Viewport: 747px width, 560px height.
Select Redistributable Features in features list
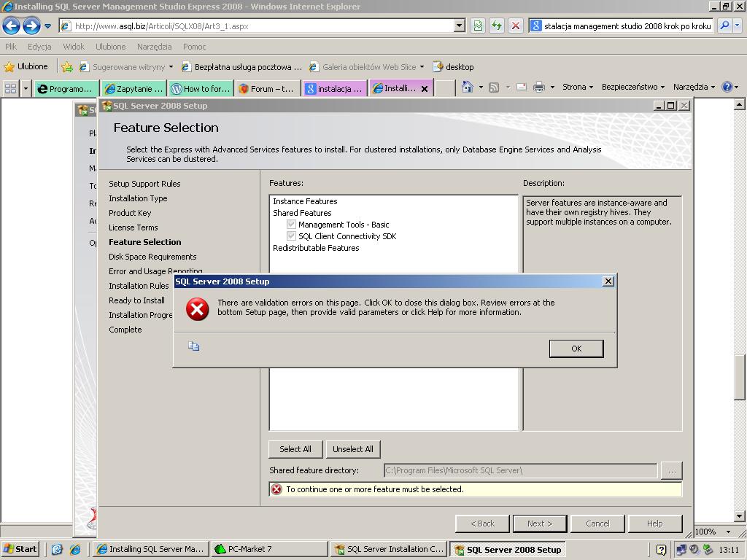[316, 248]
